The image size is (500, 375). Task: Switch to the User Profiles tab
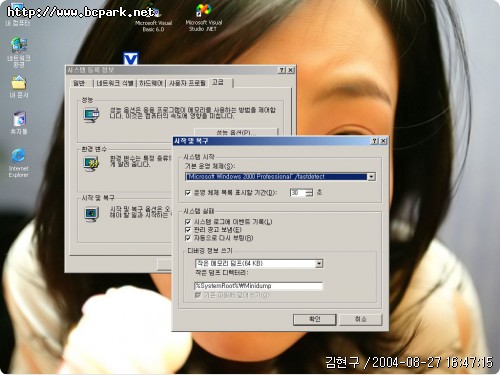(187, 83)
